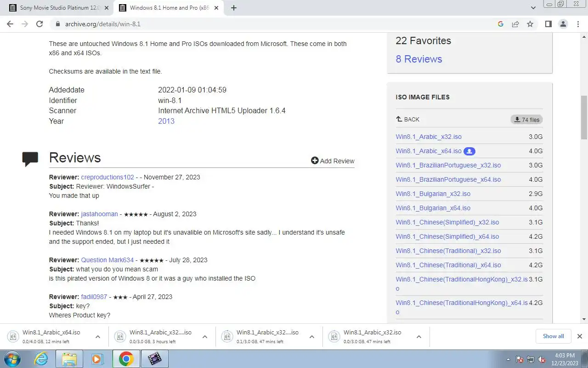Click the 2013 year link

166,121
